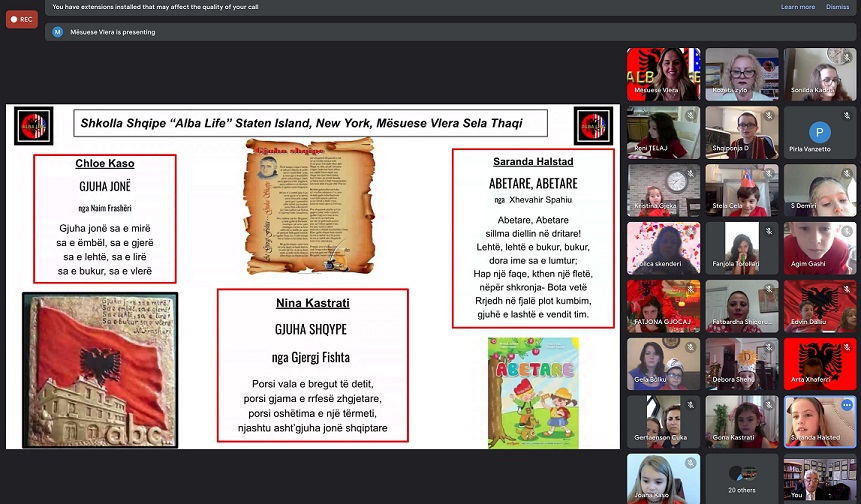Click muted mic icon on Reni TELAJ's tile
Image resolution: width=861 pixels, height=504 pixels.
point(691,116)
